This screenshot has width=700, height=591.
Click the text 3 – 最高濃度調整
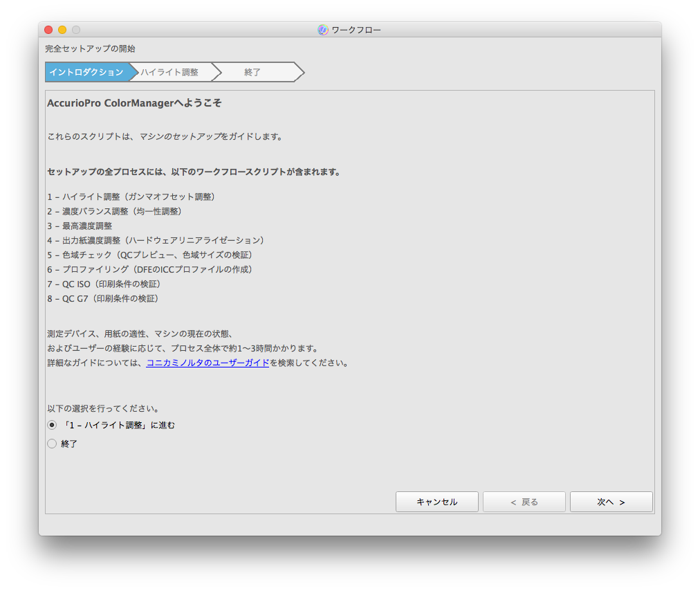pos(80,226)
